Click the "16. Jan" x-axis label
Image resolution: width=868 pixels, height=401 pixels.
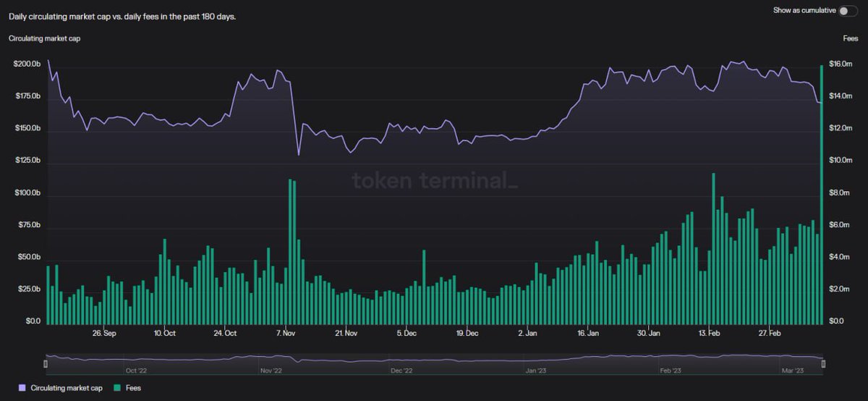[x=588, y=334]
